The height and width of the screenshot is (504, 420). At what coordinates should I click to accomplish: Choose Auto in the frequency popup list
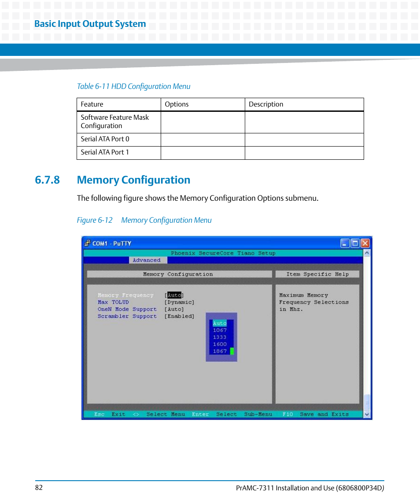coord(220,323)
